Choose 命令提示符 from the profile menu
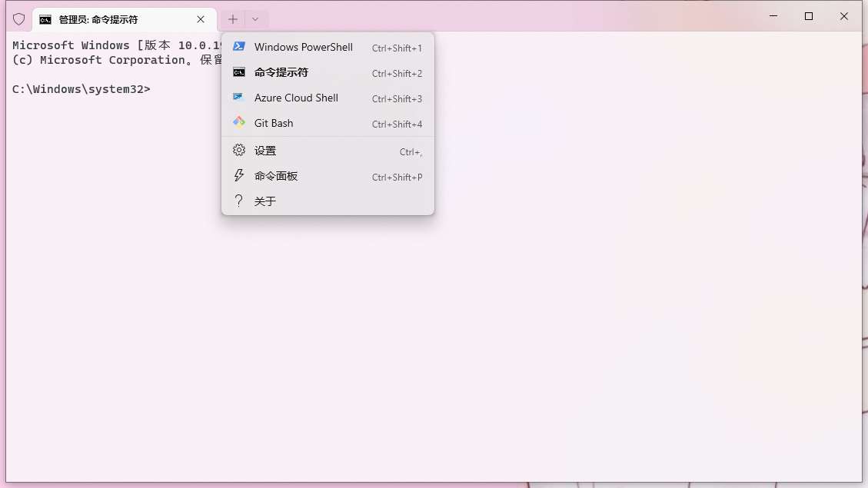Viewport: 868px width, 488px height. click(x=281, y=72)
